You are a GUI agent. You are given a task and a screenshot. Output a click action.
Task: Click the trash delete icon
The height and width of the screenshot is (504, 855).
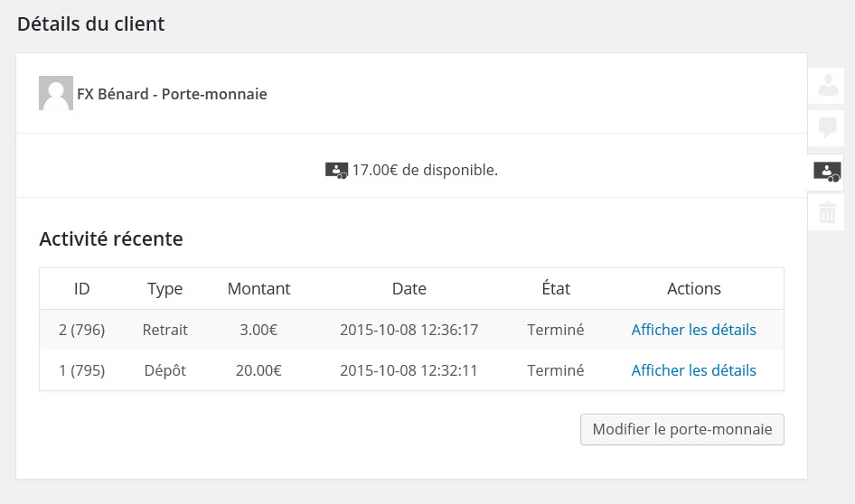coord(827,213)
